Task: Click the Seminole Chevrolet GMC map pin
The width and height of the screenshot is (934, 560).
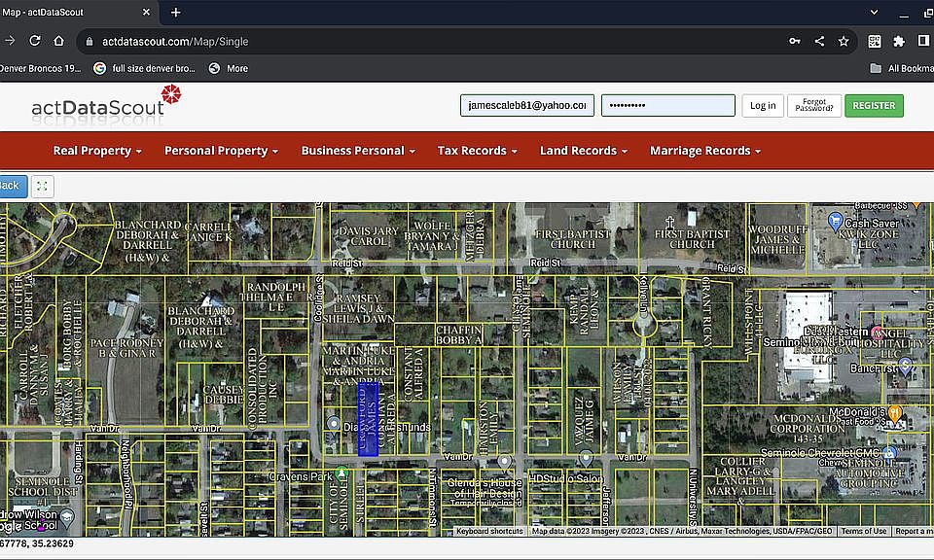Action: coord(889,453)
